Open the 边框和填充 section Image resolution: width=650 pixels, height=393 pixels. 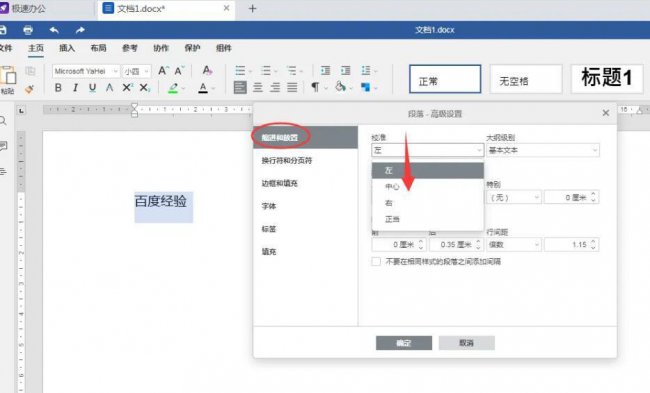click(x=306, y=183)
